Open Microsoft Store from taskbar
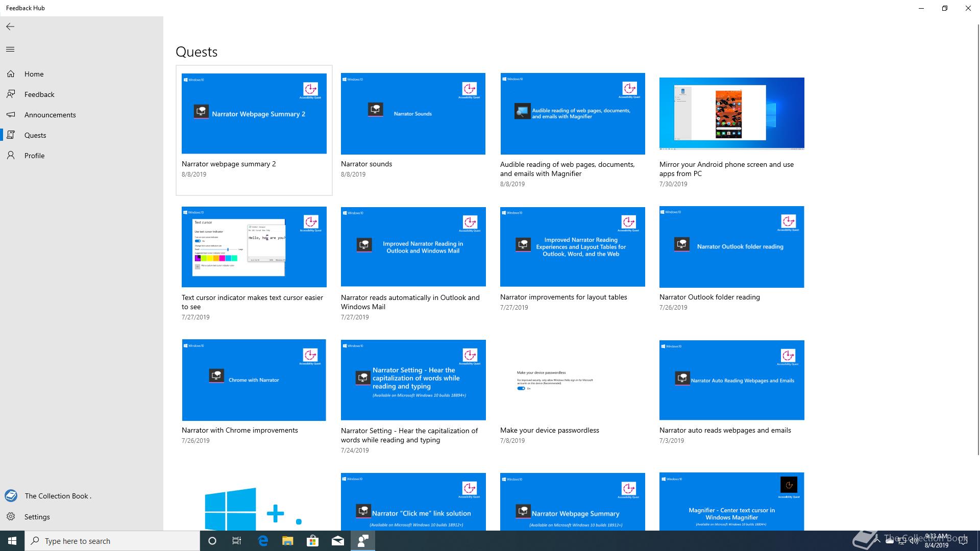Viewport: 980px width, 551px height. tap(313, 541)
